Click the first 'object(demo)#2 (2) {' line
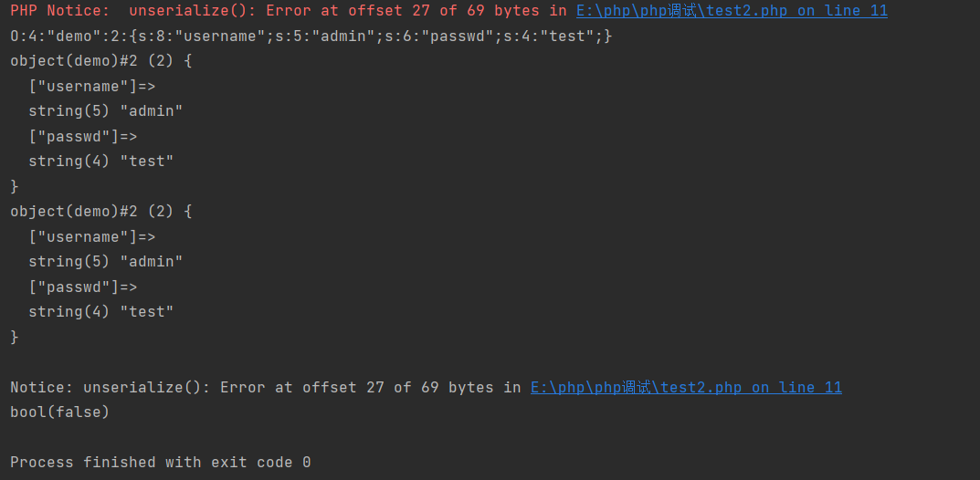Screen dimensions: 980x480 pyautogui.click(x=101, y=61)
